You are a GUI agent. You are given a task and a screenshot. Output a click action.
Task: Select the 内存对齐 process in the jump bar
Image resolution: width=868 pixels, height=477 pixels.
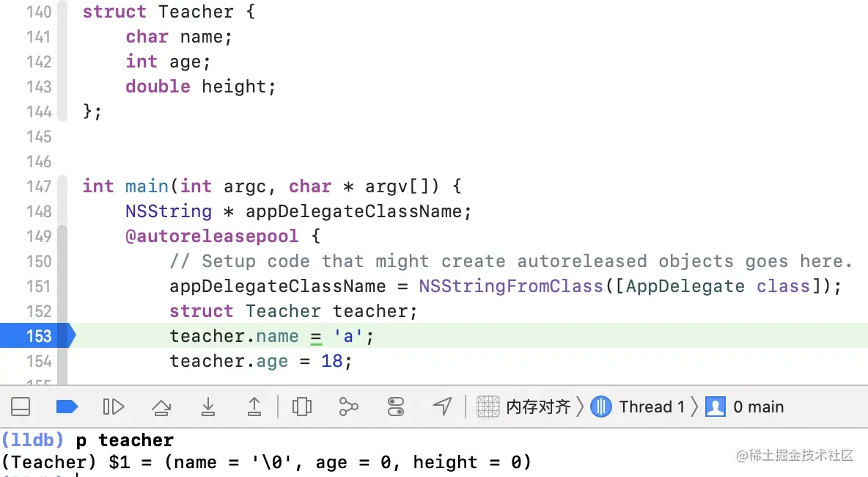point(523,407)
